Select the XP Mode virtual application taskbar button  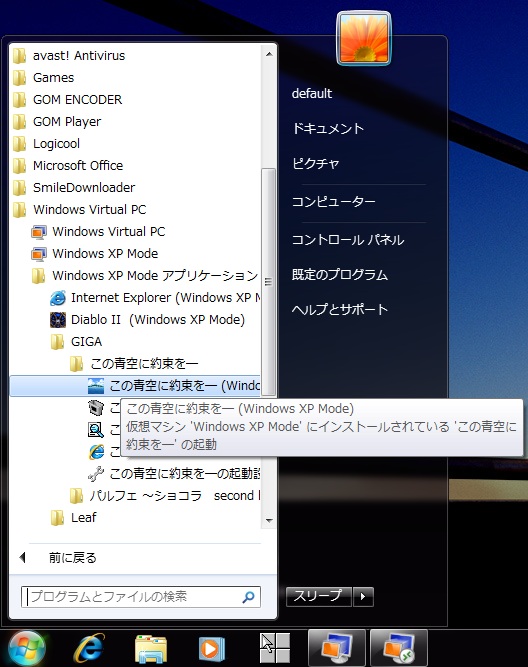coord(399,648)
